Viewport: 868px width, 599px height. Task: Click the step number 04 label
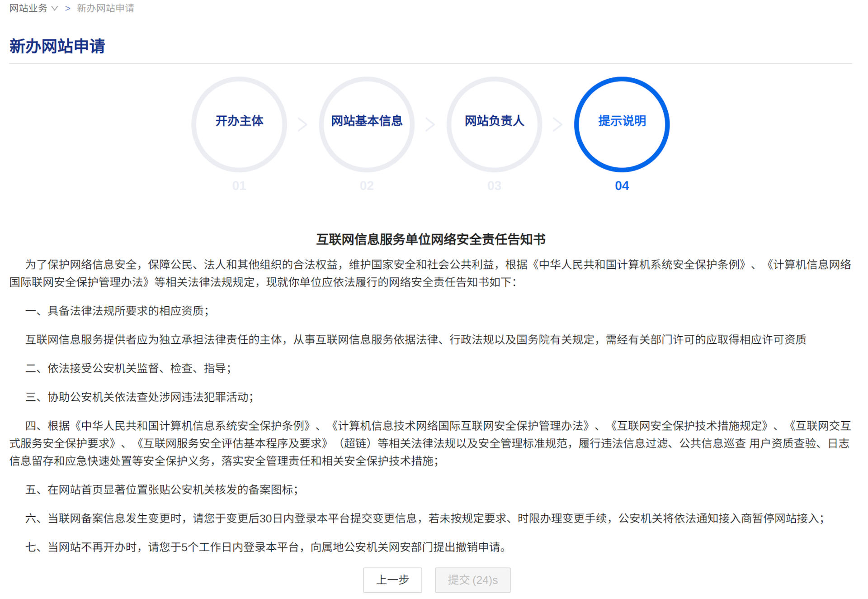(622, 185)
